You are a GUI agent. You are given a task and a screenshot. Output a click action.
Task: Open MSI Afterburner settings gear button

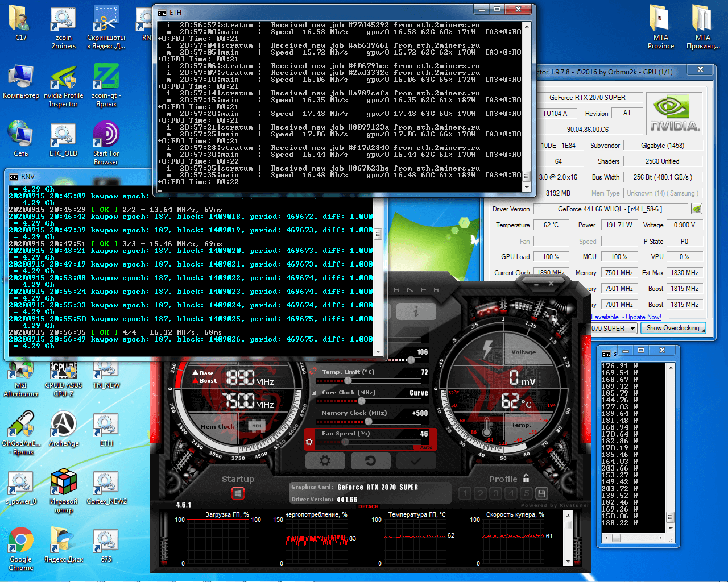pyautogui.click(x=325, y=461)
